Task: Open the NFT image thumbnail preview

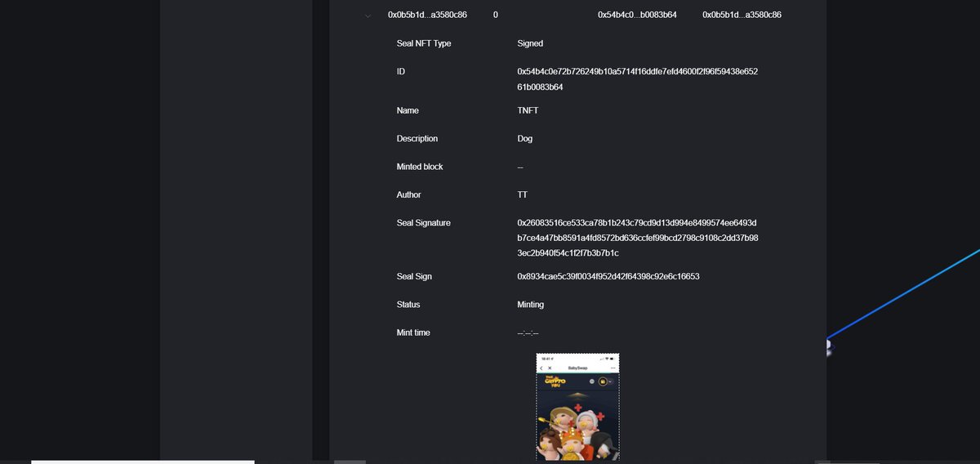Action: tap(577, 407)
